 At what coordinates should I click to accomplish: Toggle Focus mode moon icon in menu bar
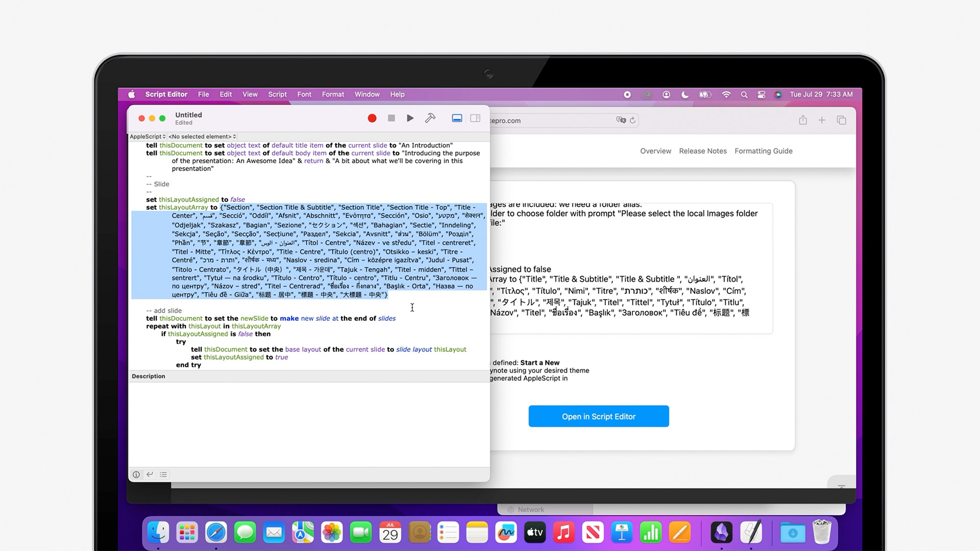(685, 94)
